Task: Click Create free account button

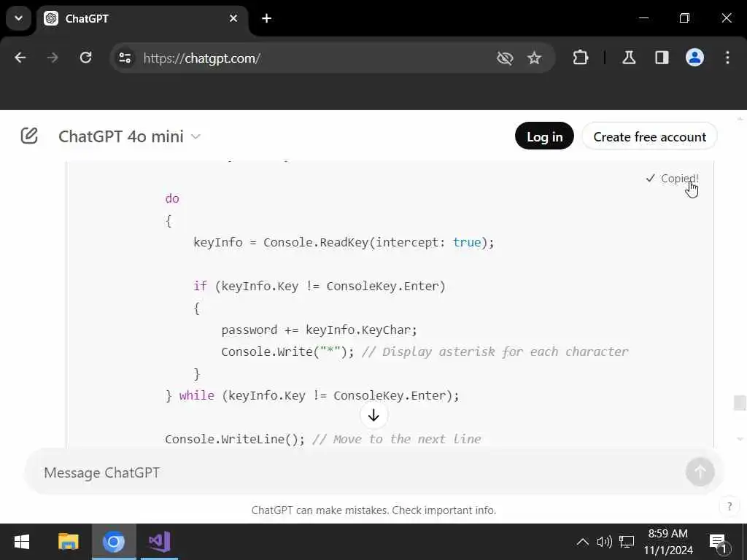Action: (650, 136)
